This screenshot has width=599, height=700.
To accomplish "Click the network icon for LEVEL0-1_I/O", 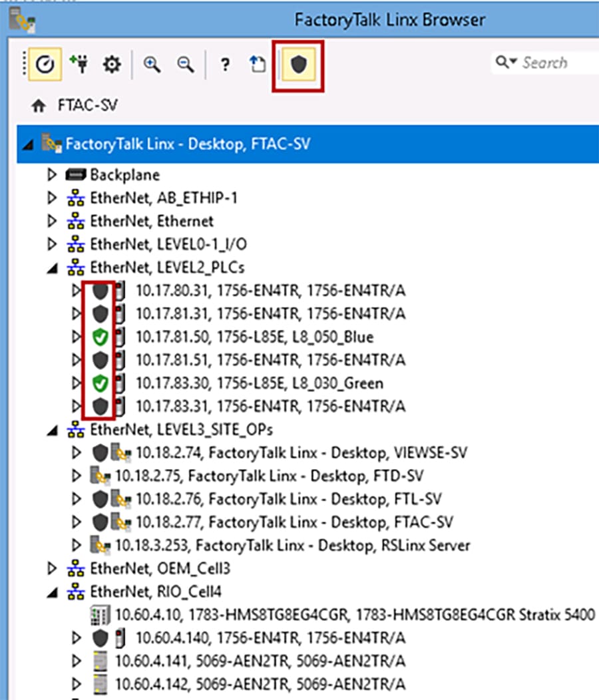I will pyautogui.click(x=76, y=244).
